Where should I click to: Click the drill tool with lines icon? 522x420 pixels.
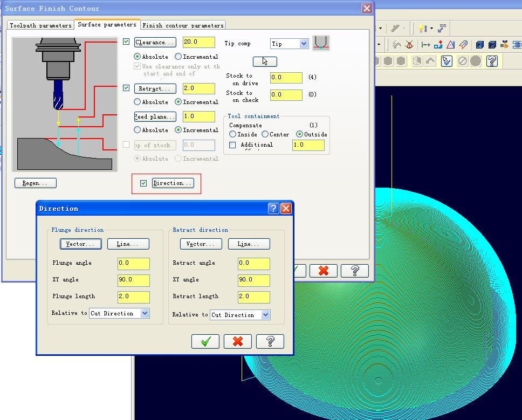pyautogui.click(x=504, y=44)
